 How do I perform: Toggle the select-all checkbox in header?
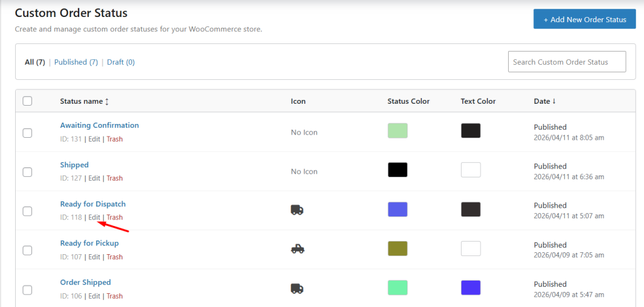[27, 101]
